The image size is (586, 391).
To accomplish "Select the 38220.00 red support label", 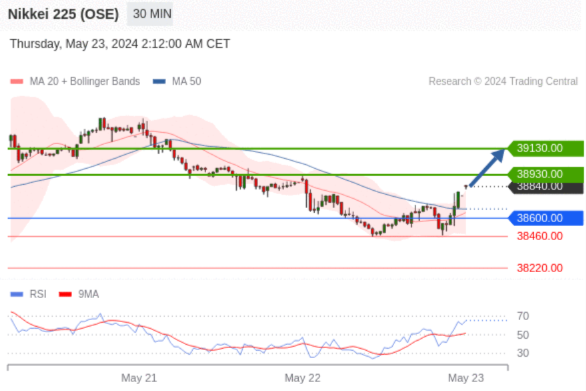I will tap(540, 268).
